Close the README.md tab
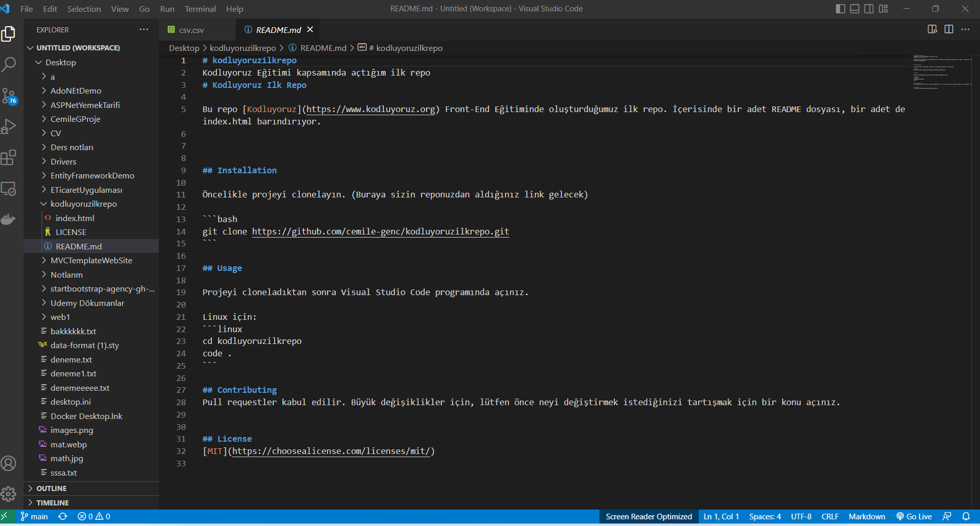Screen dimensions: 980x526 310,29
